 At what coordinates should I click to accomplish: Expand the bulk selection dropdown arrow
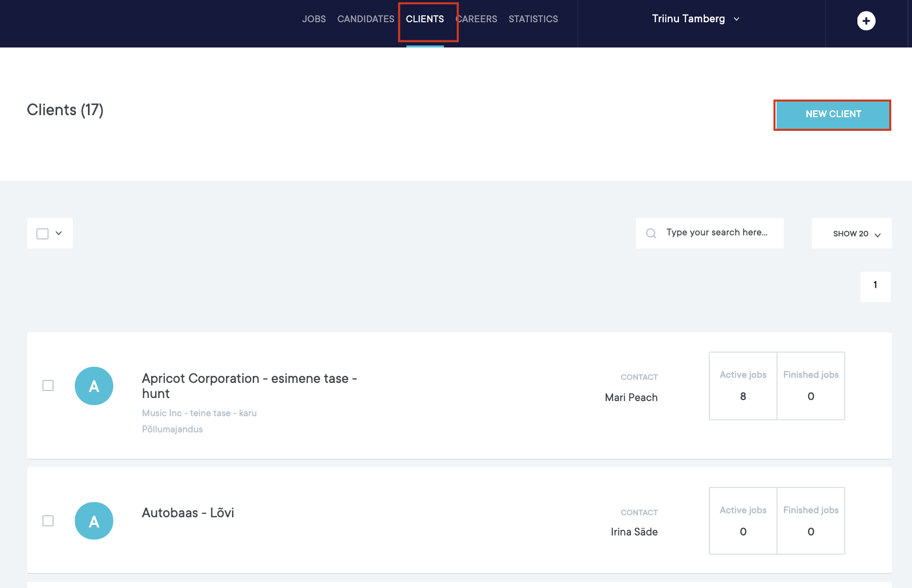tap(59, 233)
